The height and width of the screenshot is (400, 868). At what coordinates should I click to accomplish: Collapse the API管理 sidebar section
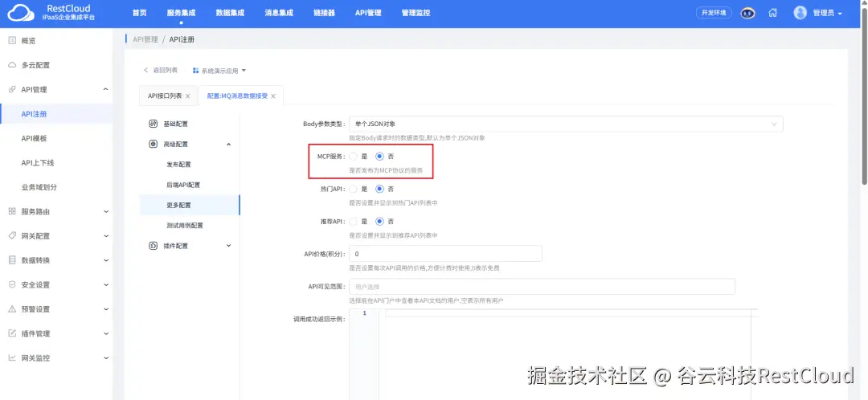[106, 90]
